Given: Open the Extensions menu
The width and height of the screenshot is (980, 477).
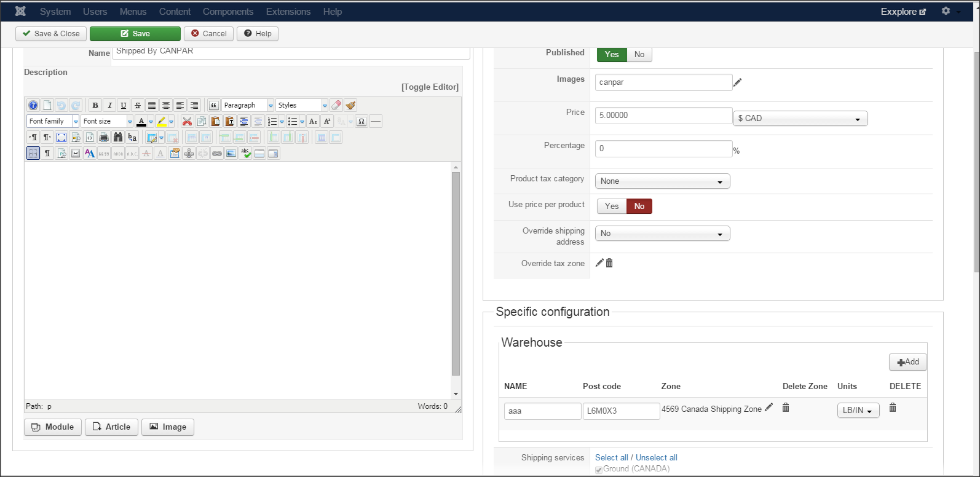Looking at the screenshot, I should [x=288, y=11].
